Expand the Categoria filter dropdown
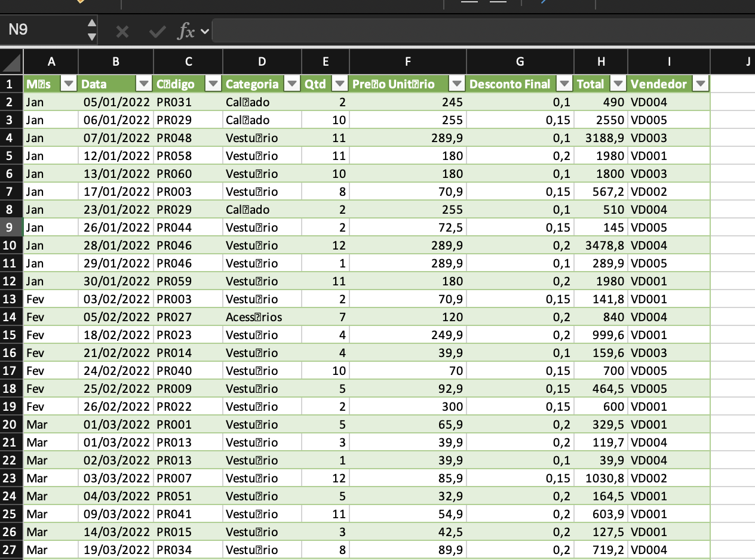This screenshot has width=755, height=560. point(292,84)
